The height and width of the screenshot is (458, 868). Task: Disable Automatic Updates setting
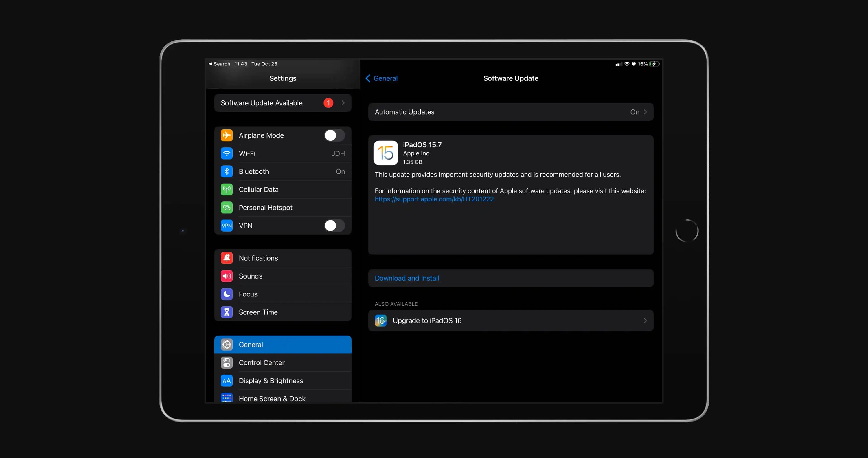510,111
